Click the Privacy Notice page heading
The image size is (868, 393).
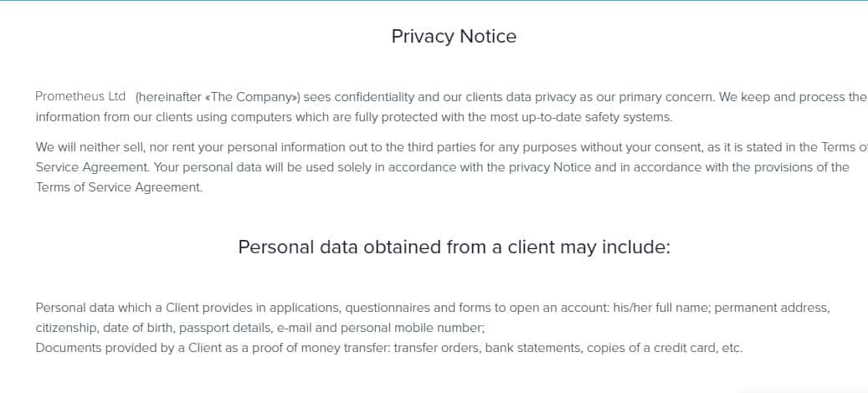tap(454, 36)
